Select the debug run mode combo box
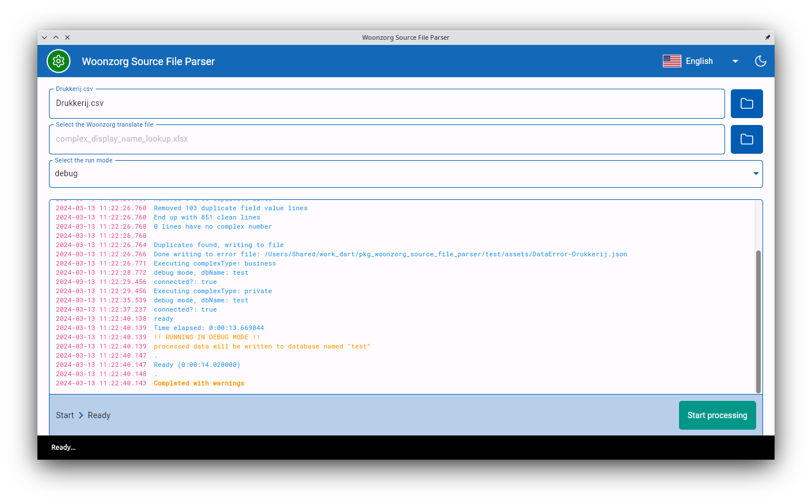Image resolution: width=812 pixels, height=504 pixels. [397, 174]
